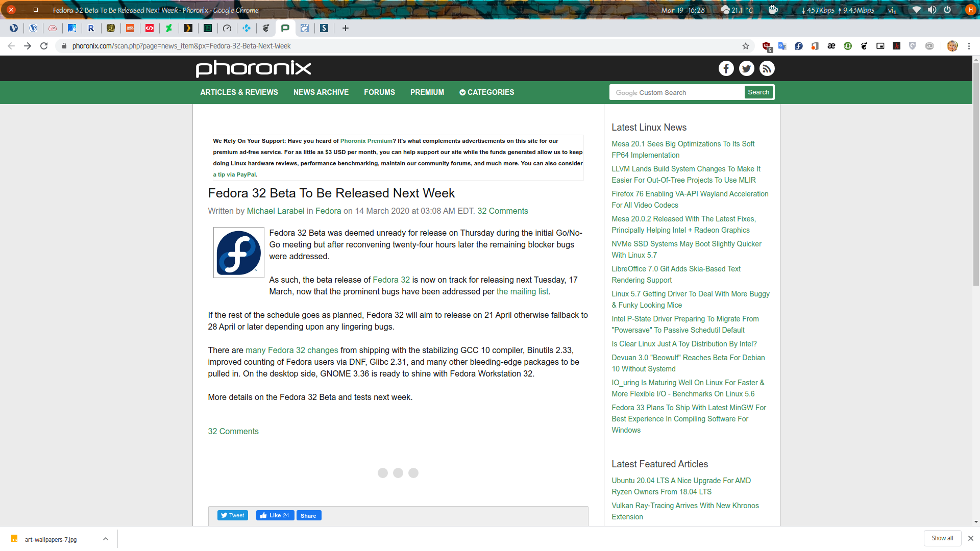Open 'NVMe SSD Systems May Boot Slightly Quicker' link
Screen dimensions: 980x551
click(687, 249)
